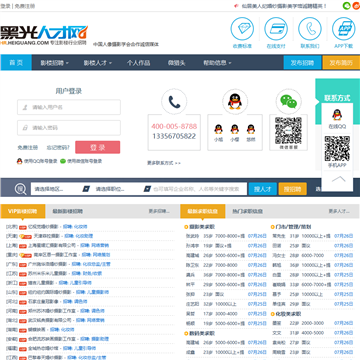Image resolution: width=360 pixels, height=360 pixels.
Task: Open 更多联系方式 >> link
Action: 164,163
